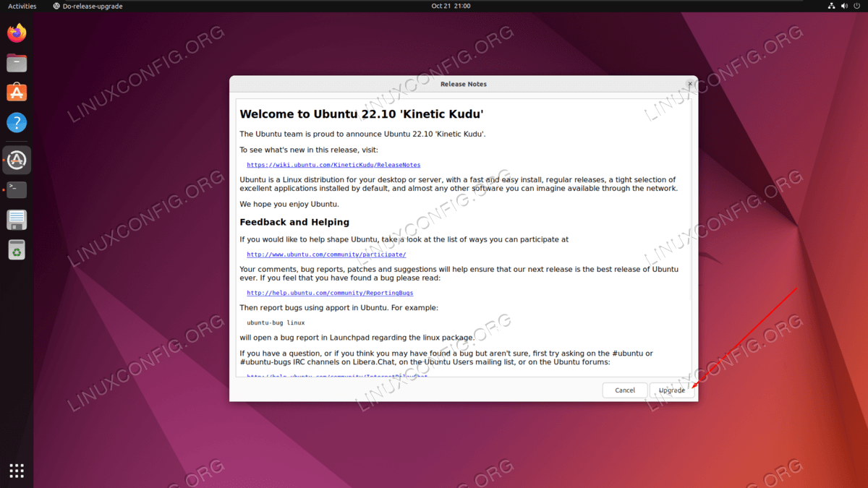
Task: Open the Terminal dock icon
Action: [x=17, y=189]
